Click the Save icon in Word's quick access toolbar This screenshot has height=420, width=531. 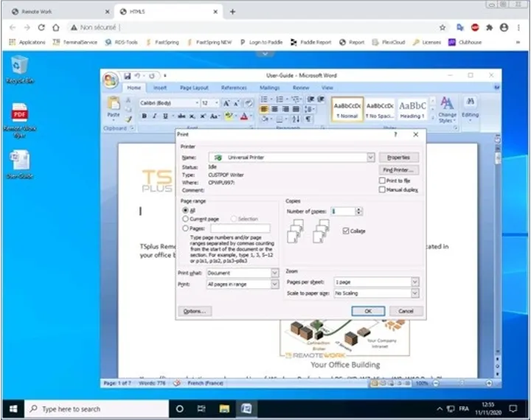(128, 76)
